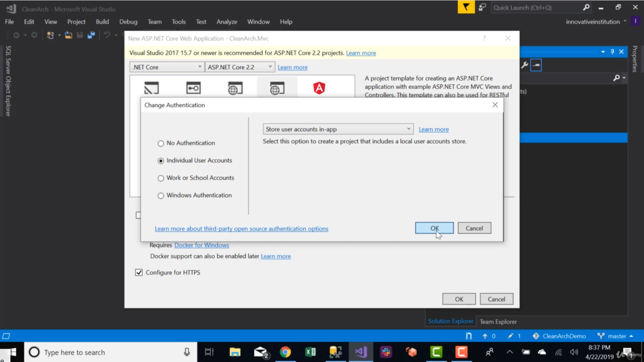Open File Explorer from taskbar
Viewport: 644px width, 362px height.
pyautogui.click(x=235, y=352)
